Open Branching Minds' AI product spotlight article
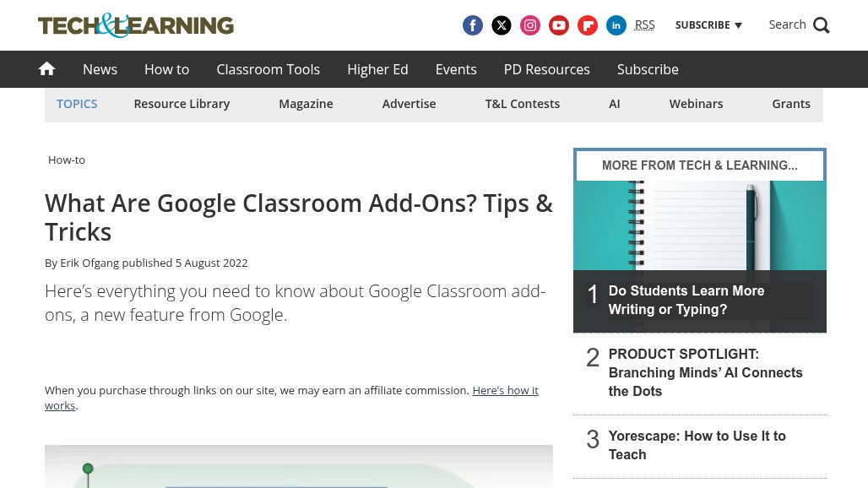Viewport: 868px width, 488px height. (x=705, y=372)
